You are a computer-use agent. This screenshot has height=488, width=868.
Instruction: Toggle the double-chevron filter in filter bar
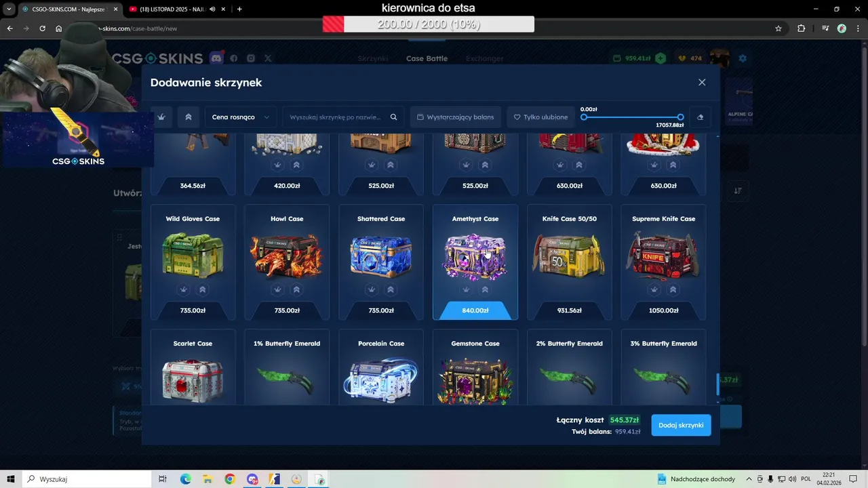pyautogui.click(x=189, y=117)
